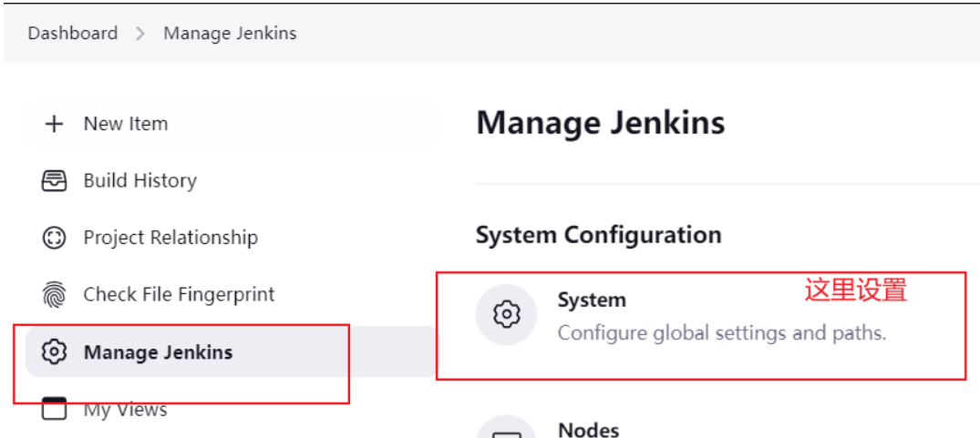980x438 pixels.
Task: Click the round System gear icon
Action: [506, 314]
